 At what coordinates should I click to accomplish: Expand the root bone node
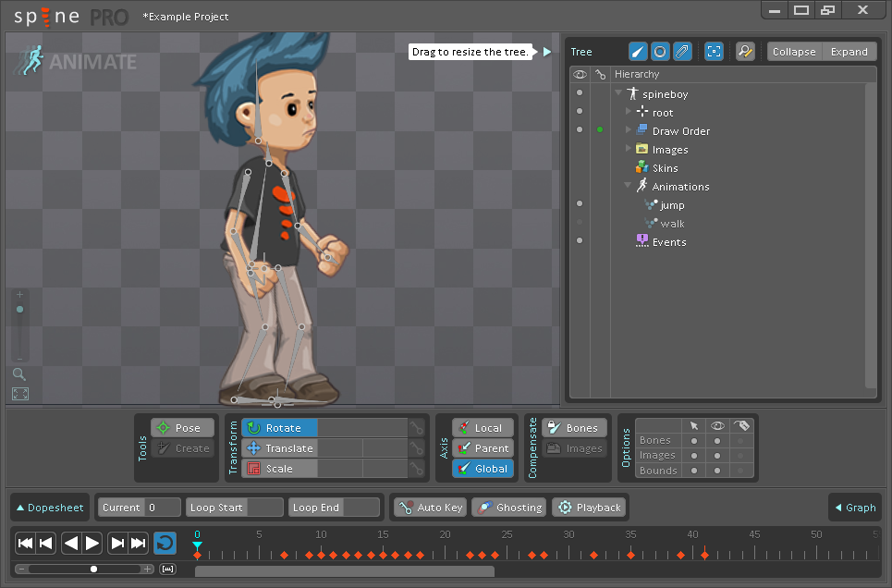click(x=629, y=112)
